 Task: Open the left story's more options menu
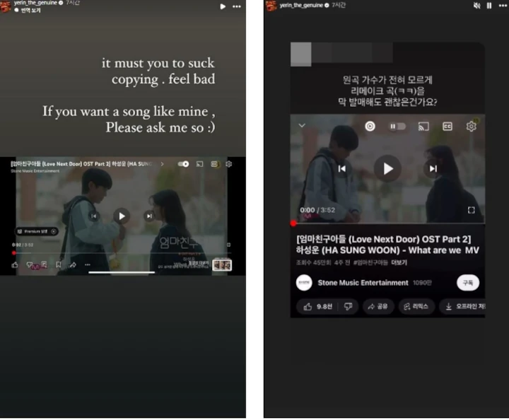click(237, 6)
